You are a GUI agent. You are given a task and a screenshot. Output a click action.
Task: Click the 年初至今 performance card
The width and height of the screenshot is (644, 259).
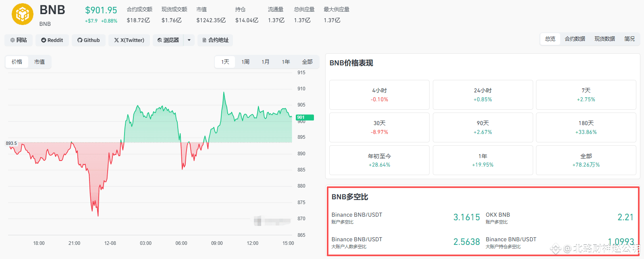379,160
